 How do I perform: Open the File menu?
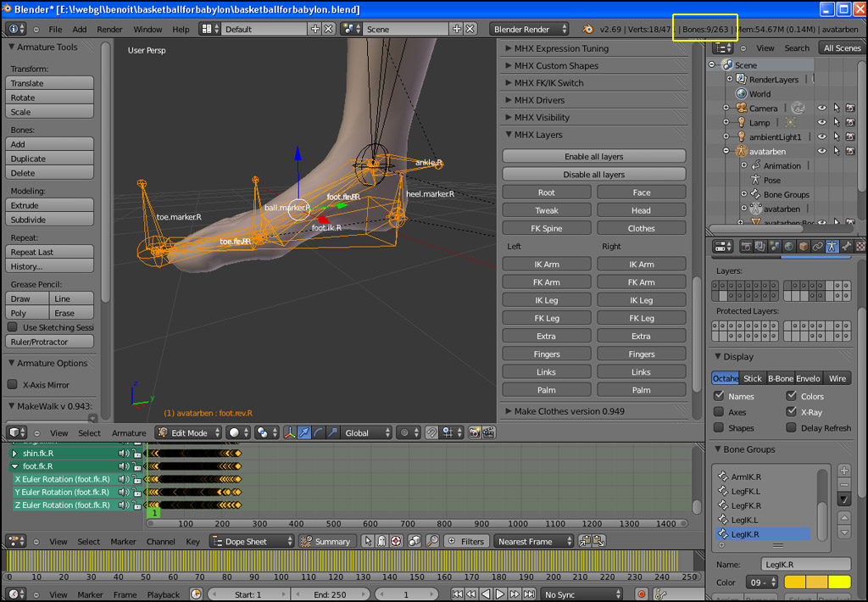pyautogui.click(x=55, y=29)
